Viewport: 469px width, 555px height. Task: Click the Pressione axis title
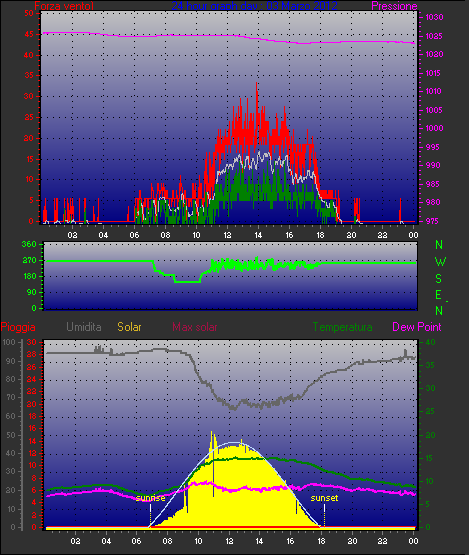click(x=394, y=6)
